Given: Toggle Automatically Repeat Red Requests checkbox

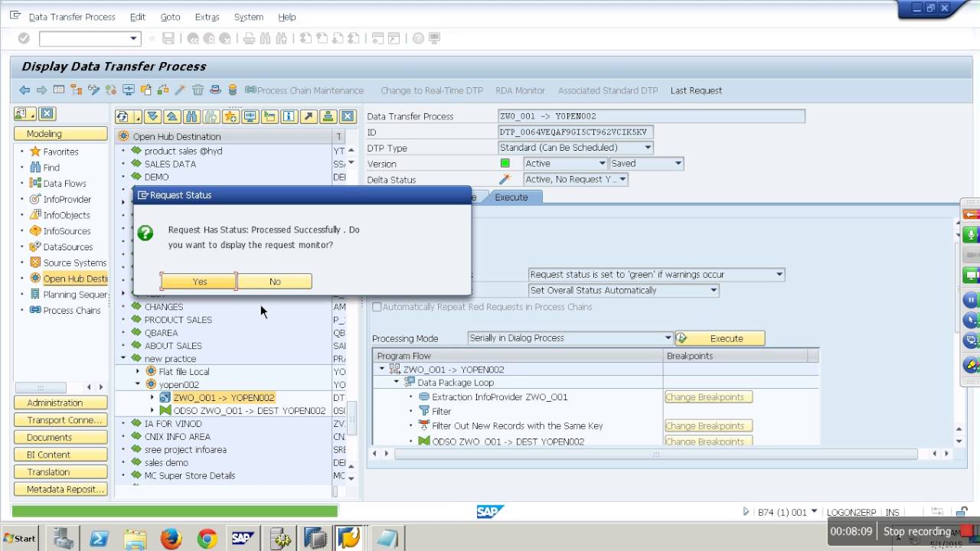Looking at the screenshot, I should point(377,307).
